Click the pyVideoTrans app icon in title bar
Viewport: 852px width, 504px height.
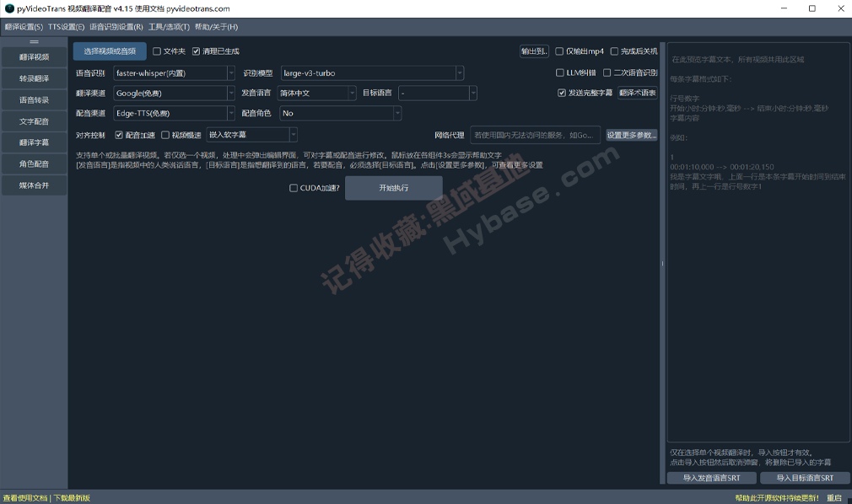click(9, 8)
